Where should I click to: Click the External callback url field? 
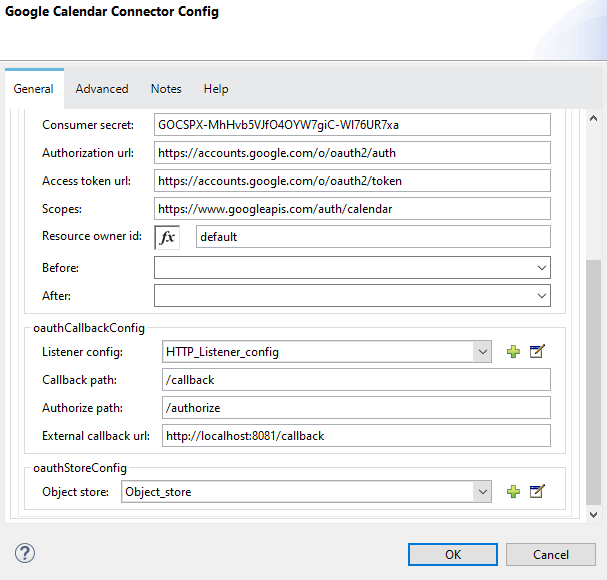(356, 436)
